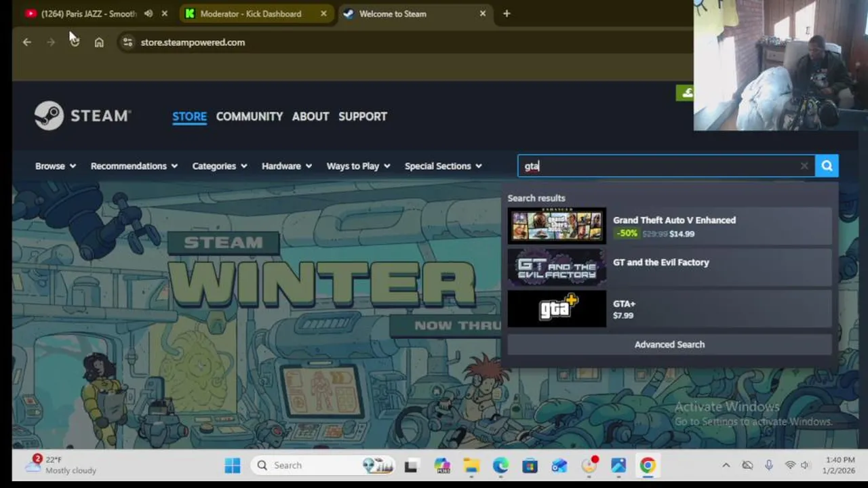This screenshot has width=868, height=488.
Task: Open the taskbar app with red notification dot
Action: point(589,466)
